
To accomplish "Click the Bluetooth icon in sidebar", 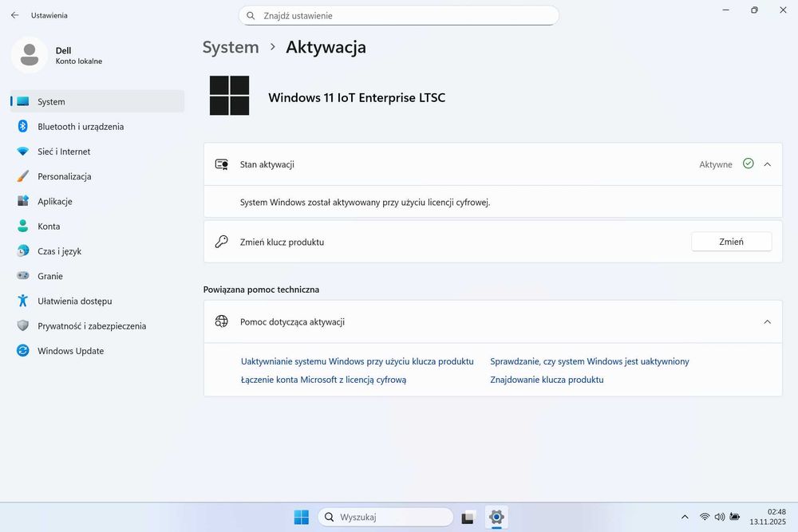I will point(23,126).
